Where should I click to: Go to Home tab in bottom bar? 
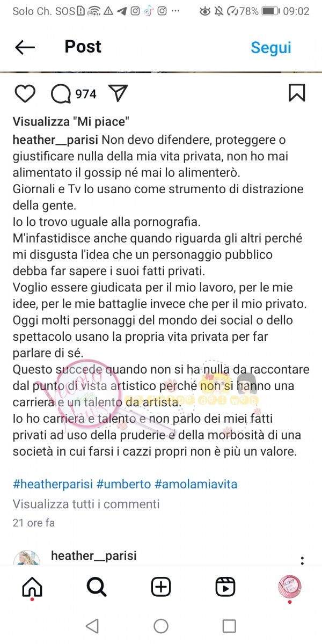tap(32, 587)
